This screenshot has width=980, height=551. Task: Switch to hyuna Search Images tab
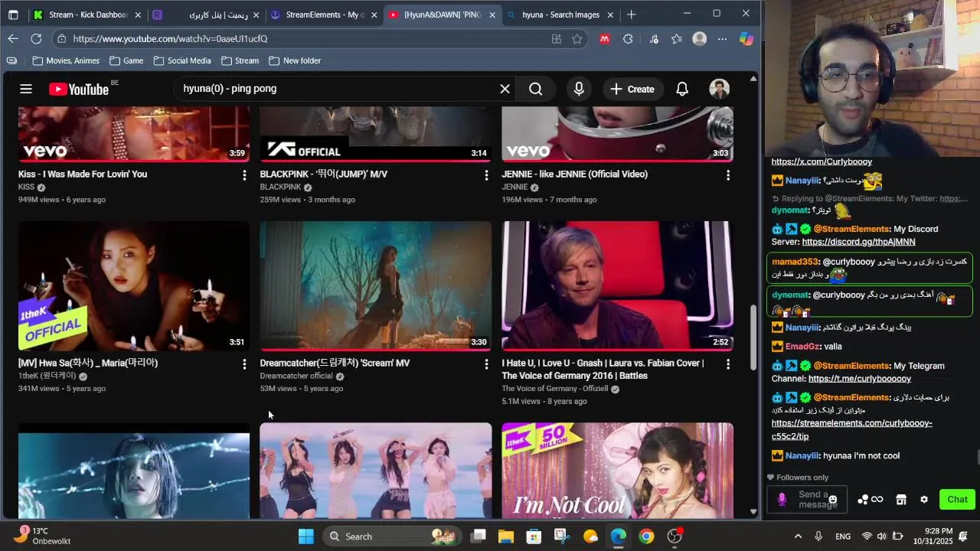pos(560,15)
